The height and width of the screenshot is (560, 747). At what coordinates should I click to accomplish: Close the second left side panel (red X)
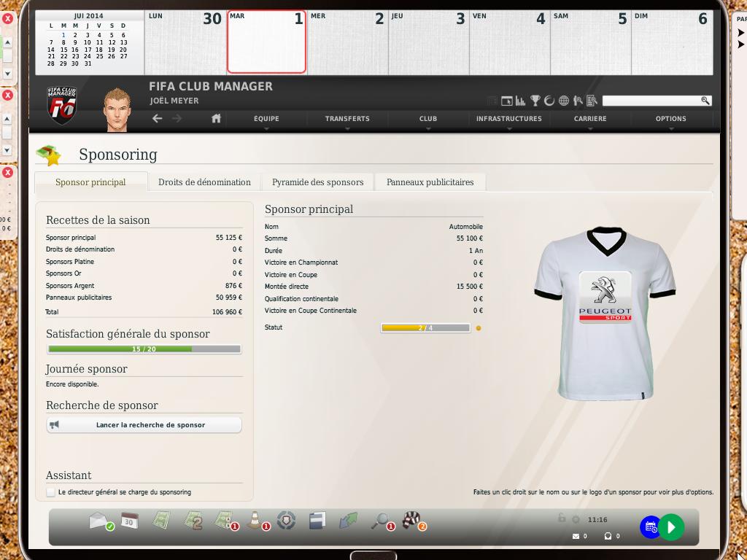(x=7, y=95)
